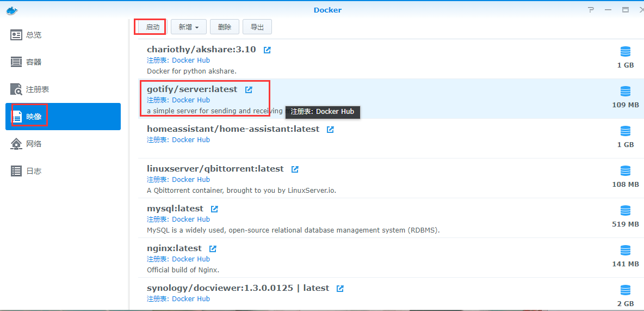Click database size icon for gotify/server
644x311 pixels.
pos(625,92)
